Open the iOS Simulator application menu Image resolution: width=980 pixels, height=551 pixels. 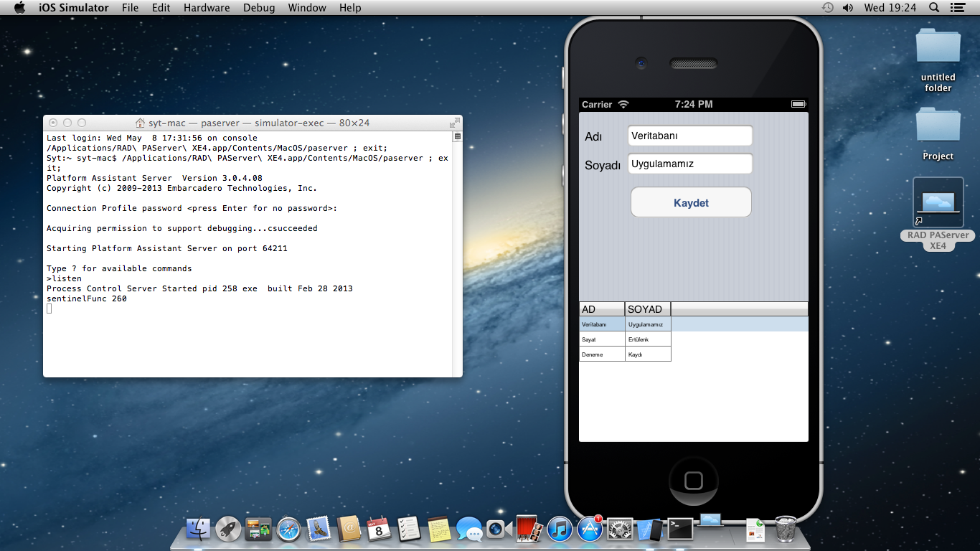point(72,8)
